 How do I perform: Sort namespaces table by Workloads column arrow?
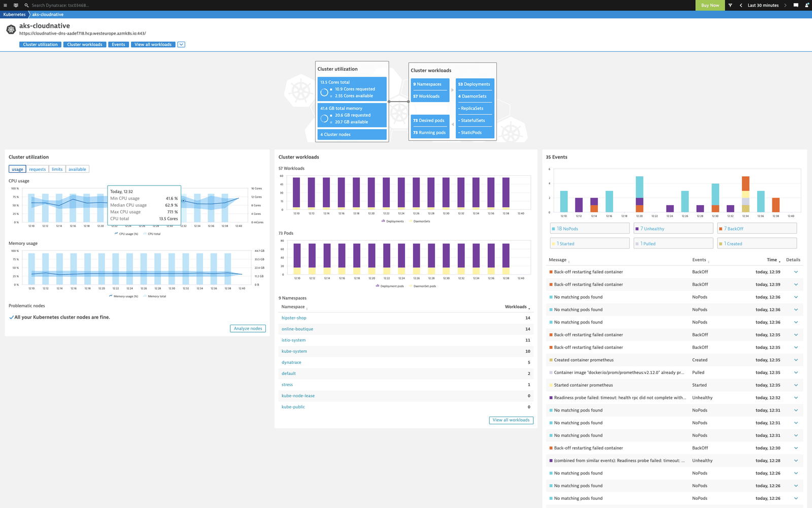click(529, 308)
